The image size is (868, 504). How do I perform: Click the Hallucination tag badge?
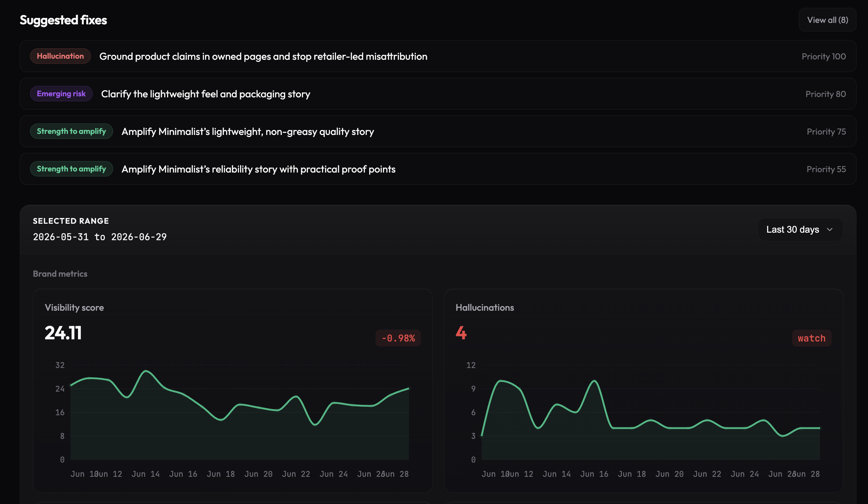point(60,56)
